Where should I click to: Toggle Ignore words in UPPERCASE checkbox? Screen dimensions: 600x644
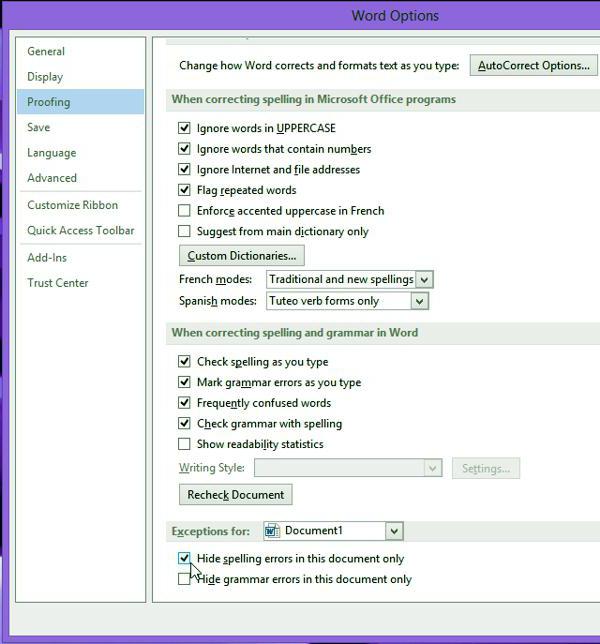pos(184,128)
